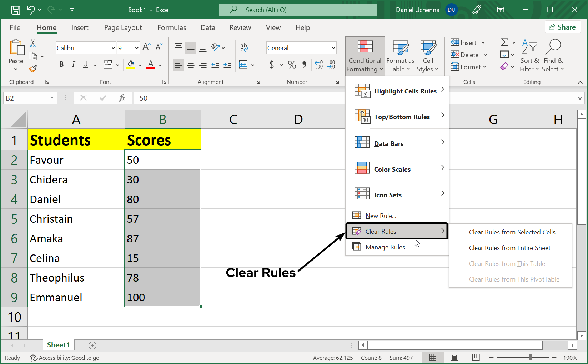The width and height of the screenshot is (588, 364).
Task: Open the Icon Sets submenu
Action: 388,194
